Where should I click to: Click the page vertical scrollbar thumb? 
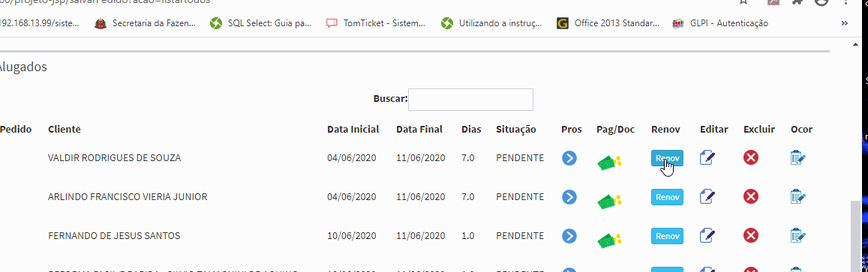coord(856,236)
